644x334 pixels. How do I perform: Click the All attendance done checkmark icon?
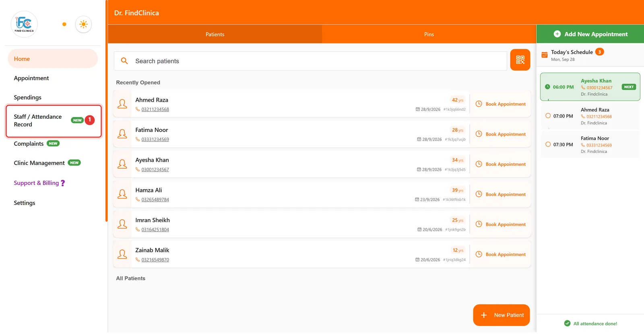(567, 323)
